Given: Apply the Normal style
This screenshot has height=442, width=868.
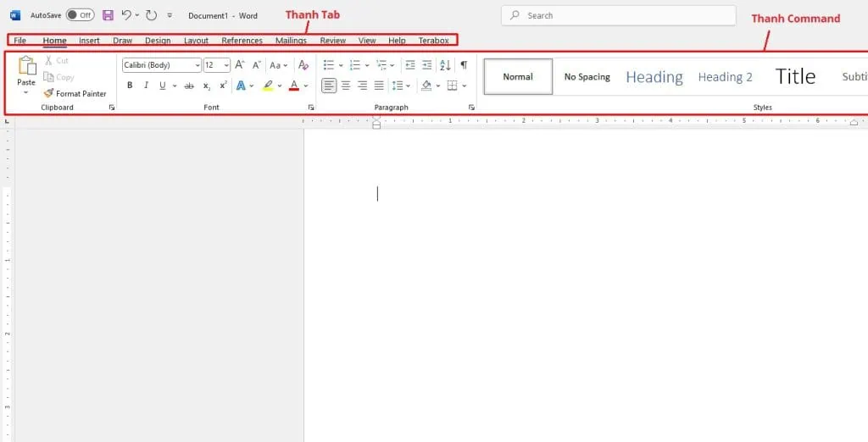Looking at the screenshot, I should (x=518, y=77).
